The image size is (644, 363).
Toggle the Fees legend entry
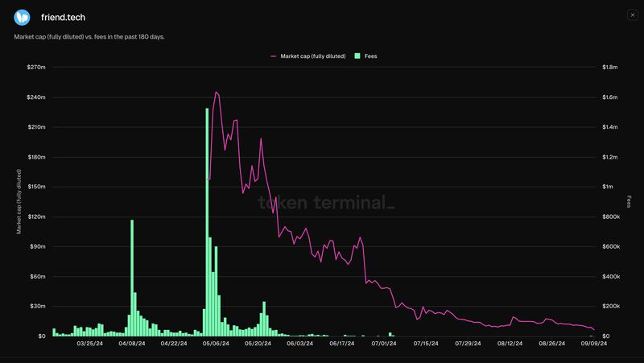pos(366,56)
